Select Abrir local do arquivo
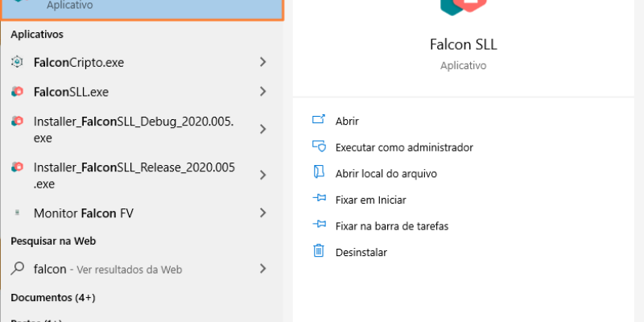 pyautogui.click(x=386, y=174)
